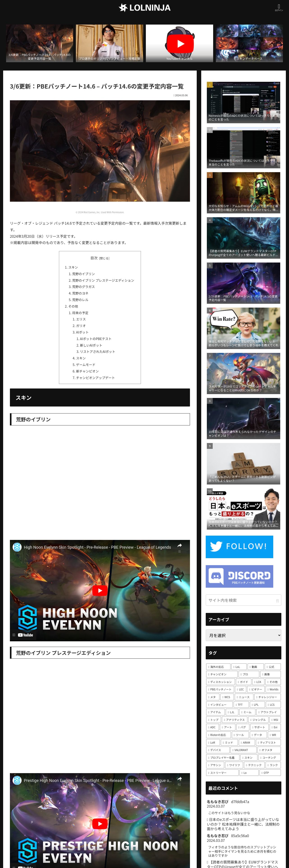Image resolution: width=289 pixels, height=868 pixels.
Task: Select the ティアリスト tag
Action: click(x=268, y=743)
